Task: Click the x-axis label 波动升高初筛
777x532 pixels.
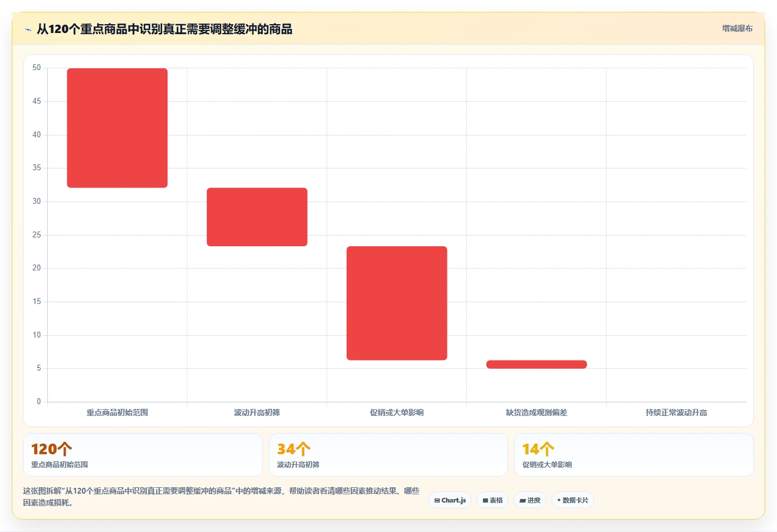Action: tap(257, 412)
